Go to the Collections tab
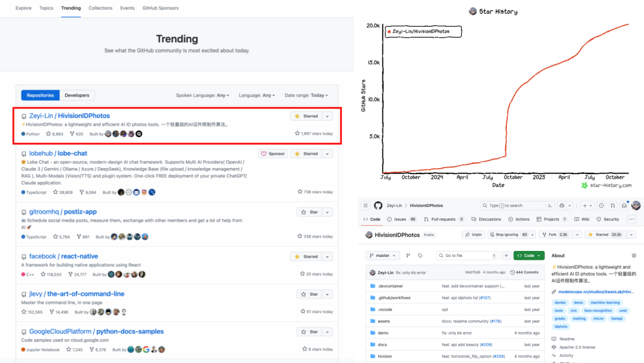Screen dimensions: 644x363 tap(100, 8)
